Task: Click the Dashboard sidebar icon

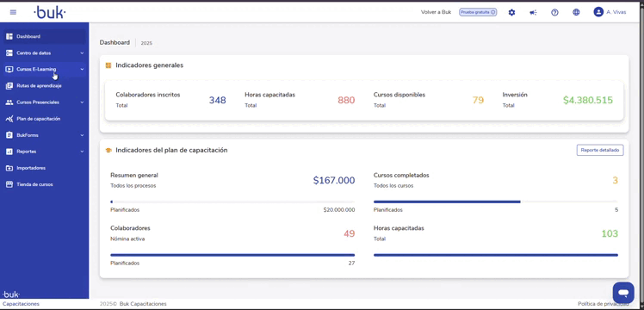Action: click(x=9, y=36)
